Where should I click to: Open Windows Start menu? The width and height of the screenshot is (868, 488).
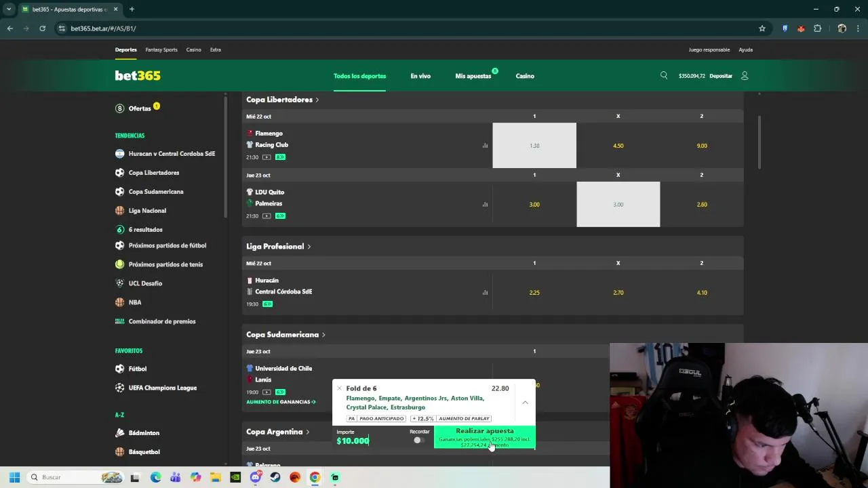pos(14,477)
